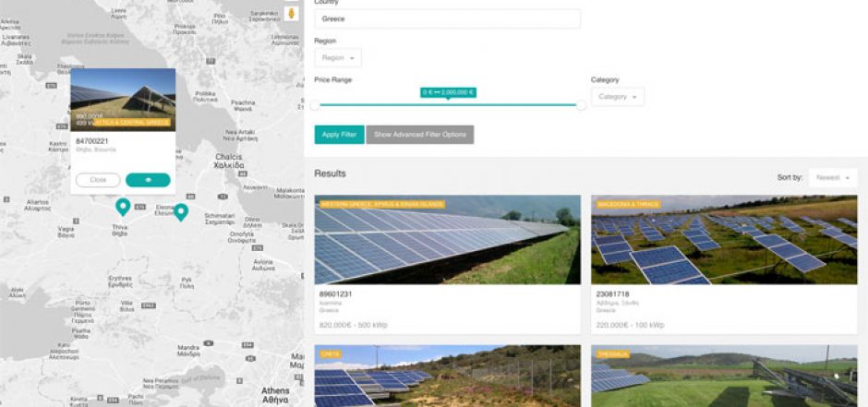
Task: Select the map pin near Eleonas
Action: 180,212
